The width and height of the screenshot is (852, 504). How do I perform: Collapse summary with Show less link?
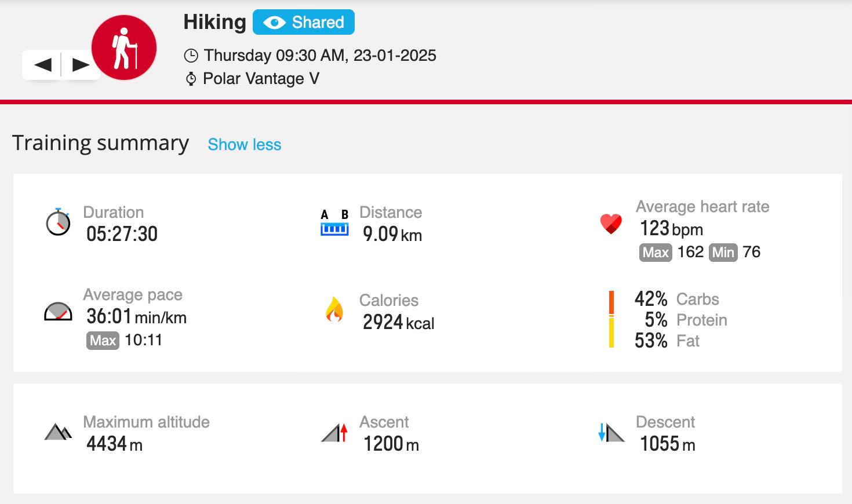(245, 144)
